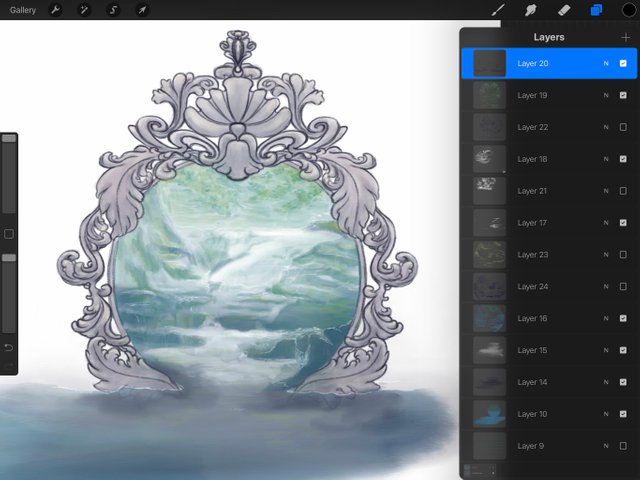Image resolution: width=640 pixels, height=480 pixels.
Task: Open blend mode N for Layer 18
Action: click(606, 159)
